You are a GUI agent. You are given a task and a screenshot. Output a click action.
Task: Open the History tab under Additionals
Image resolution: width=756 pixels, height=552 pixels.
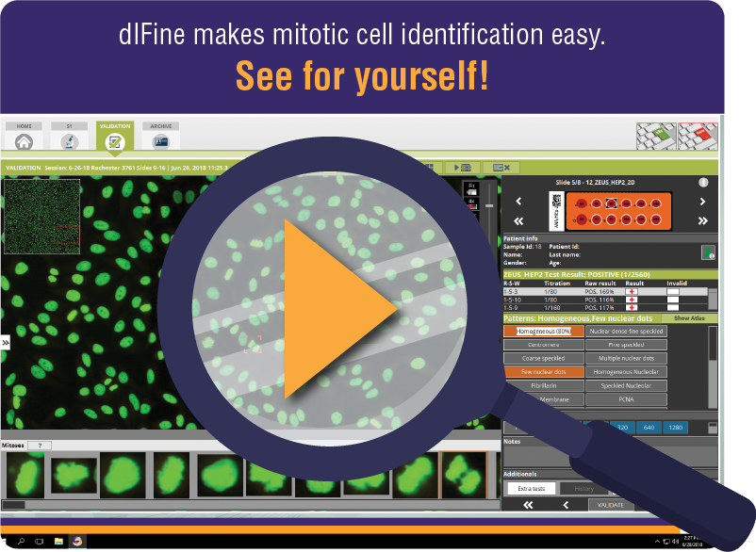click(583, 489)
